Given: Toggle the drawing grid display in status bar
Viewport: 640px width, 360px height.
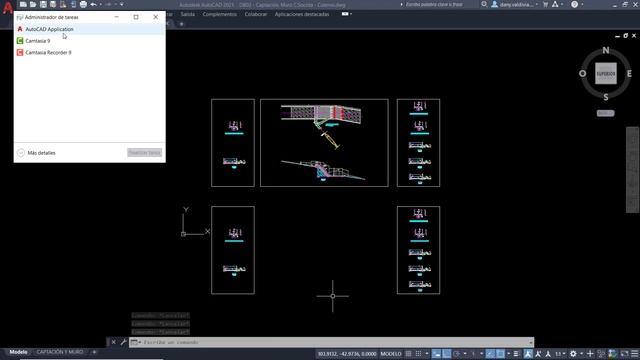Looking at the screenshot, I should [x=409, y=353].
